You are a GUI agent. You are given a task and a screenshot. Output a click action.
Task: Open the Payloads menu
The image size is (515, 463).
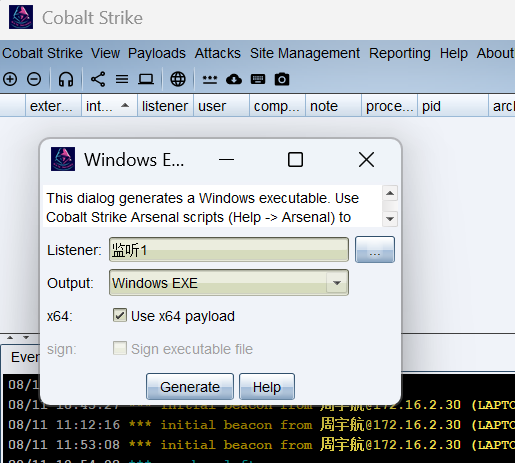tap(157, 53)
